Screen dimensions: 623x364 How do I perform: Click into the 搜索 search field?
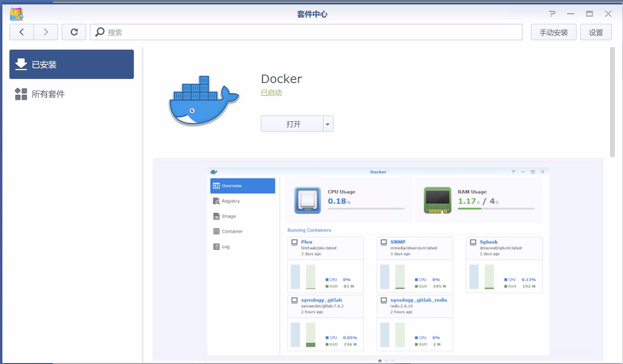click(x=311, y=32)
